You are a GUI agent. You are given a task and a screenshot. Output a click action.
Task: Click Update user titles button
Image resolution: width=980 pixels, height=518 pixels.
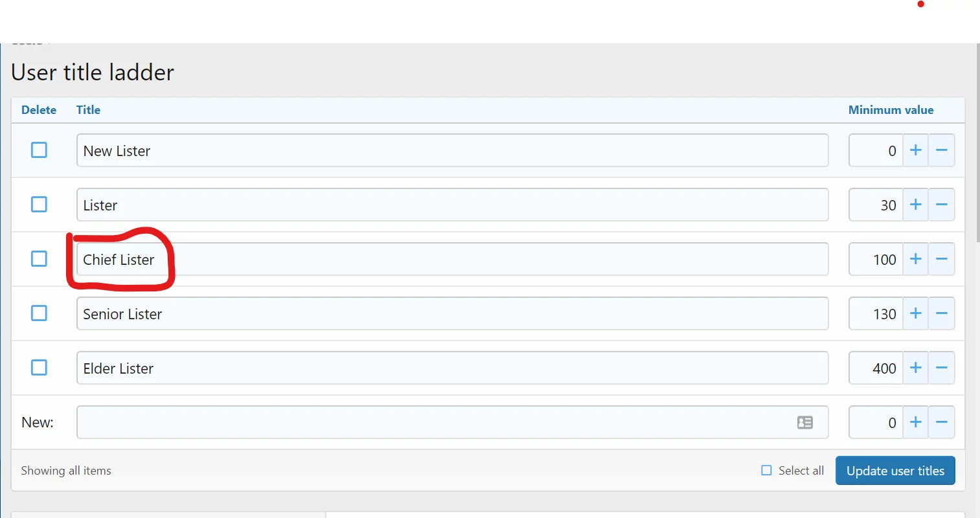coord(895,471)
